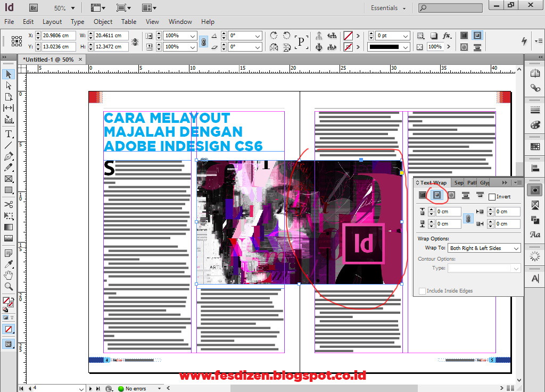Check the Include Inside Edges option
Viewport: 545px width, 392px height.
(x=422, y=290)
